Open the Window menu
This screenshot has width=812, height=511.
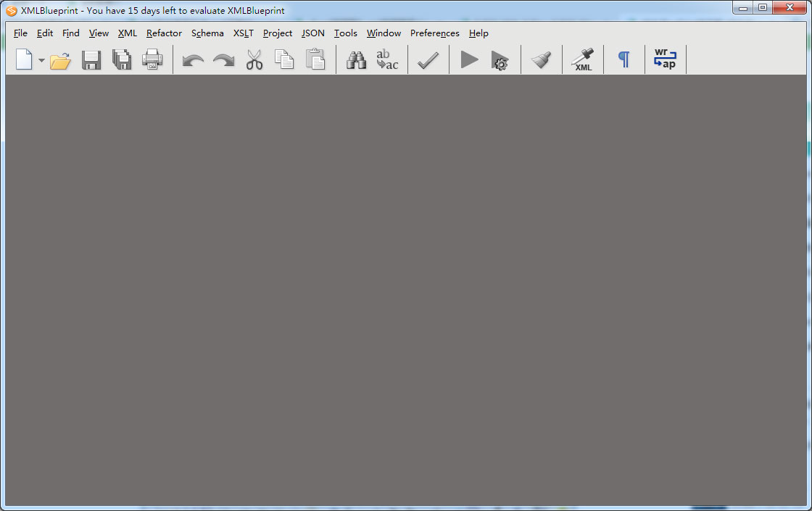click(384, 33)
